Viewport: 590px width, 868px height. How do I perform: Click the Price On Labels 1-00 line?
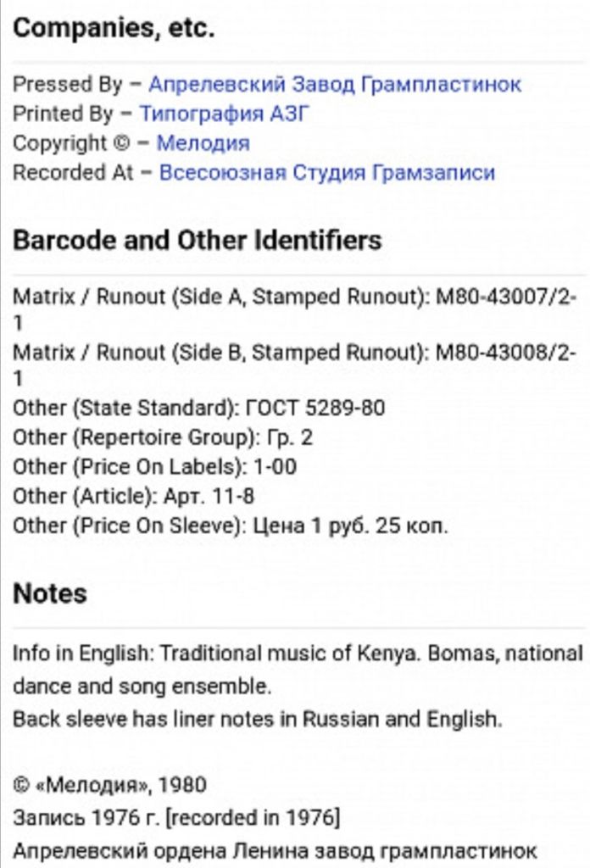coord(154,467)
